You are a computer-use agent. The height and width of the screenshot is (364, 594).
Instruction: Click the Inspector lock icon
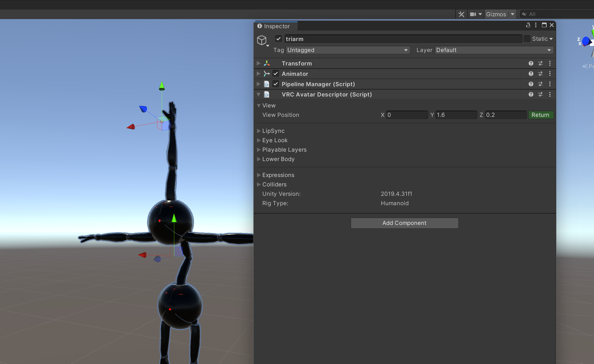click(528, 25)
